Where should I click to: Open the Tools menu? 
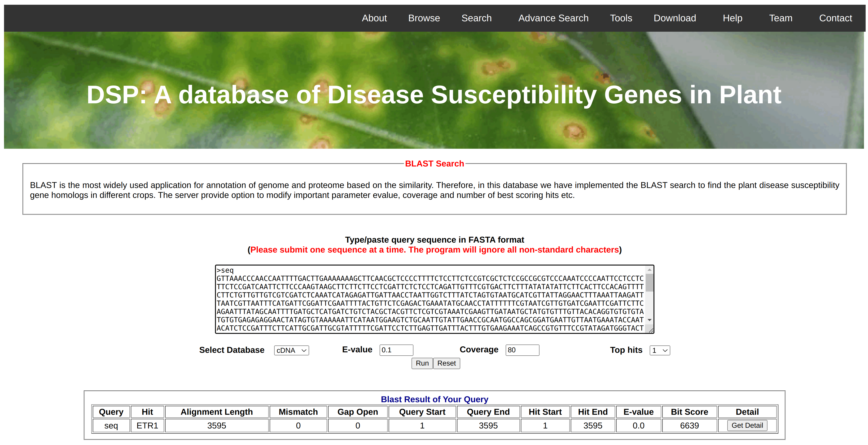(621, 18)
